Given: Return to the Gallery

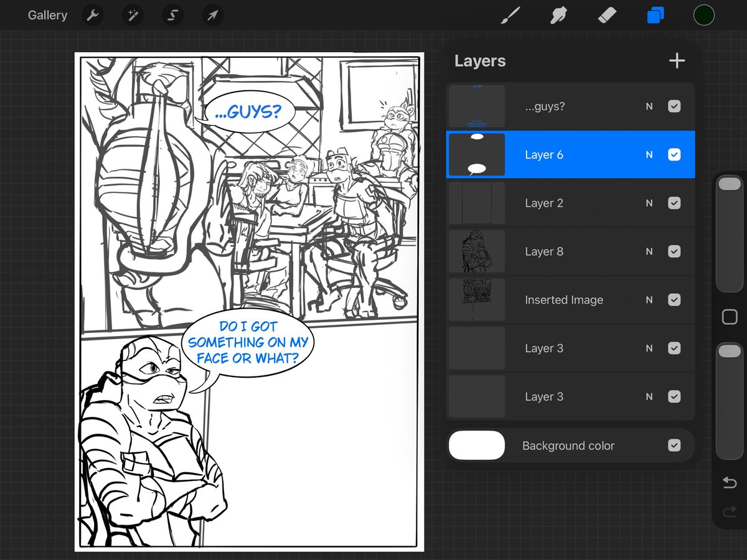Looking at the screenshot, I should [47, 16].
